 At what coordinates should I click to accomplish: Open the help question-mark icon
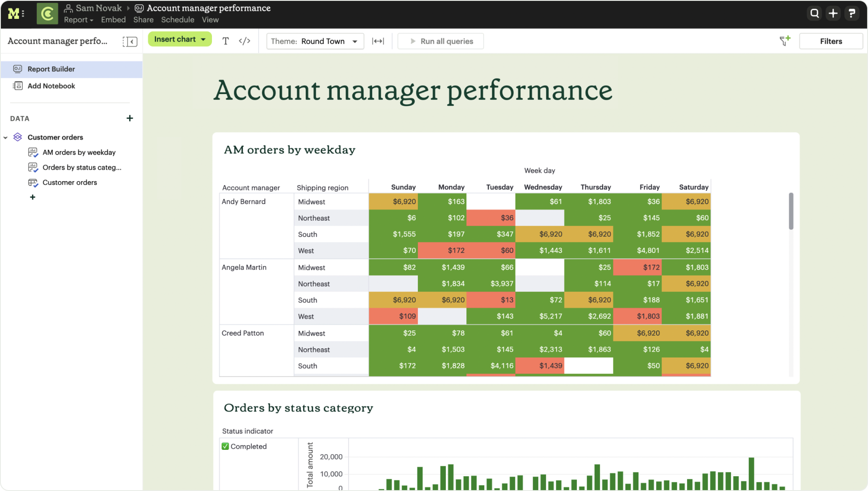pyautogui.click(x=852, y=14)
